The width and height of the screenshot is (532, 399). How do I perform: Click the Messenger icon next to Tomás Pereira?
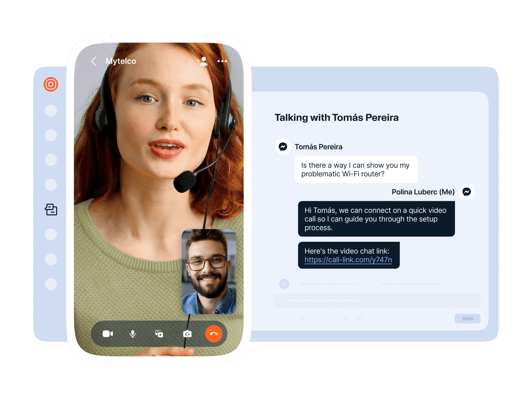(x=283, y=147)
